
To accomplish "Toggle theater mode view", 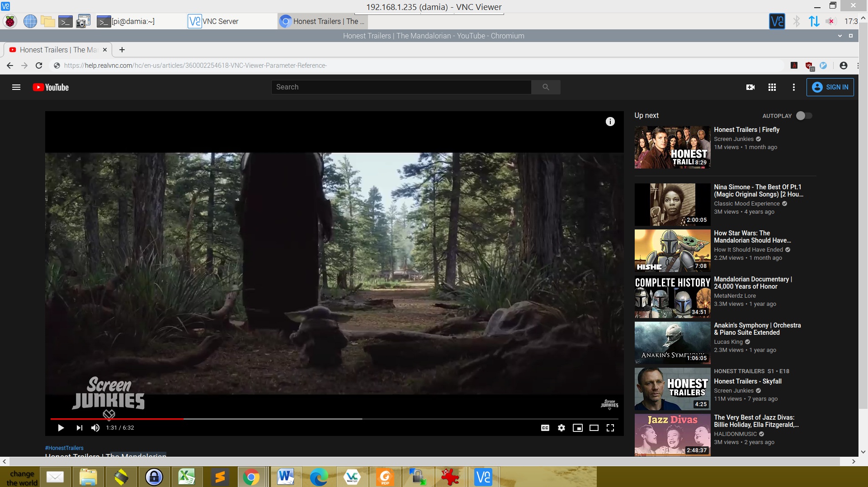I will point(594,428).
